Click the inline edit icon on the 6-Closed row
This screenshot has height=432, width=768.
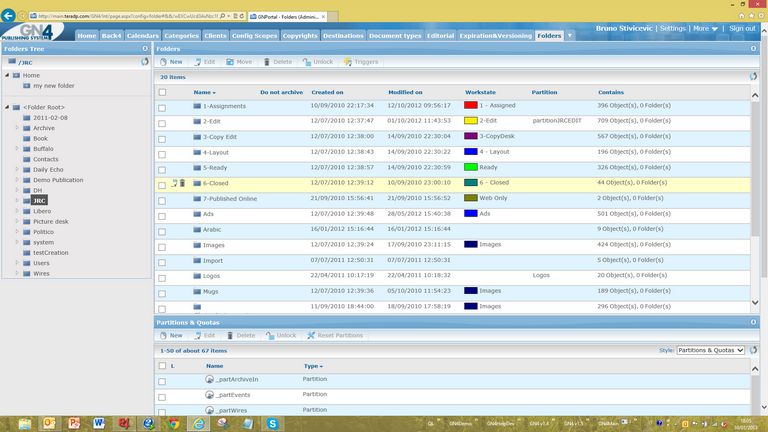point(174,183)
